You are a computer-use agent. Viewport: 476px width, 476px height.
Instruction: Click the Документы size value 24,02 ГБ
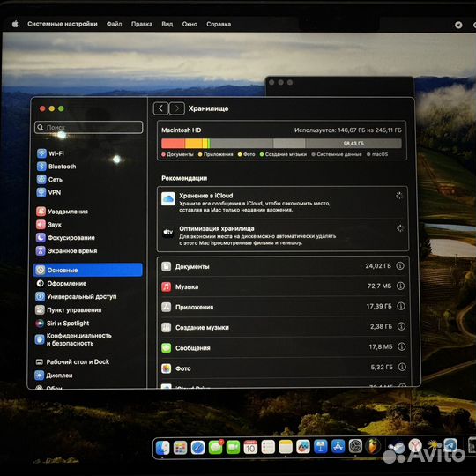click(378, 266)
